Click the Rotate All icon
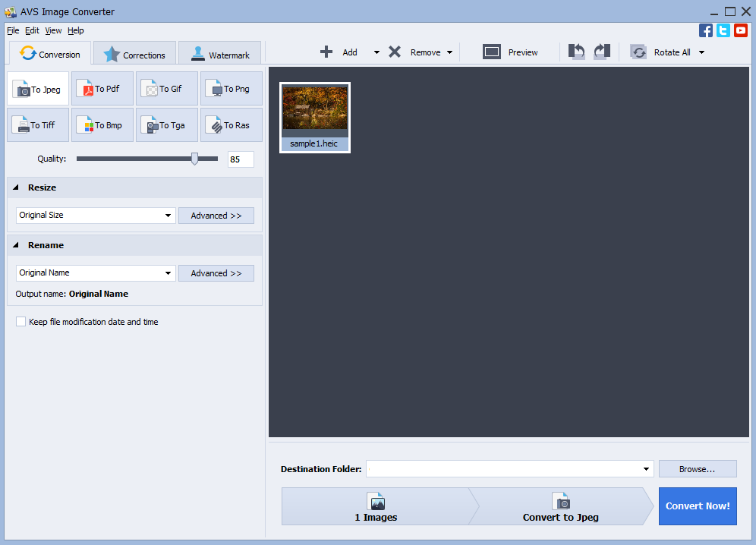The width and height of the screenshot is (756, 545). tap(639, 52)
